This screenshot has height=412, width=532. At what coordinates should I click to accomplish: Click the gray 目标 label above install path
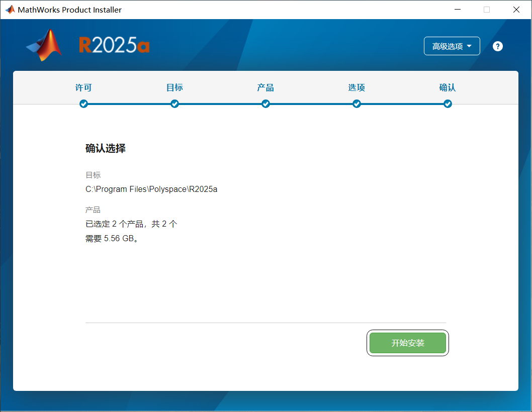(x=93, y=175)
